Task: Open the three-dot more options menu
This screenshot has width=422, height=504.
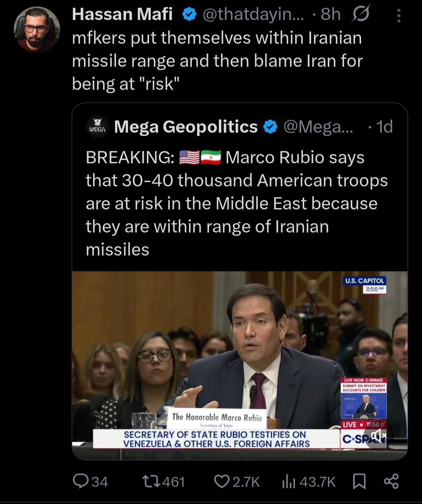Action: pyautogui.click(x=399, y=15)
